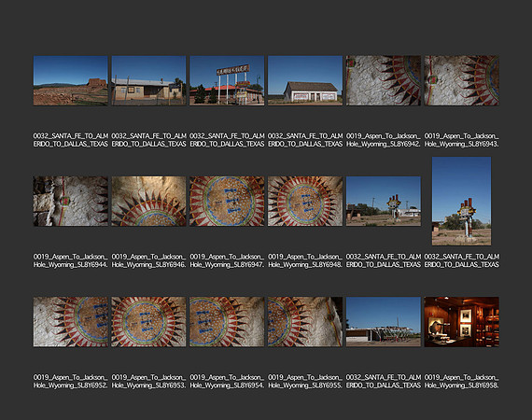532x420 pixels.
Task: Select the label Hole_Wyoming_SL8Y6958
Action: tap(461, 382)
